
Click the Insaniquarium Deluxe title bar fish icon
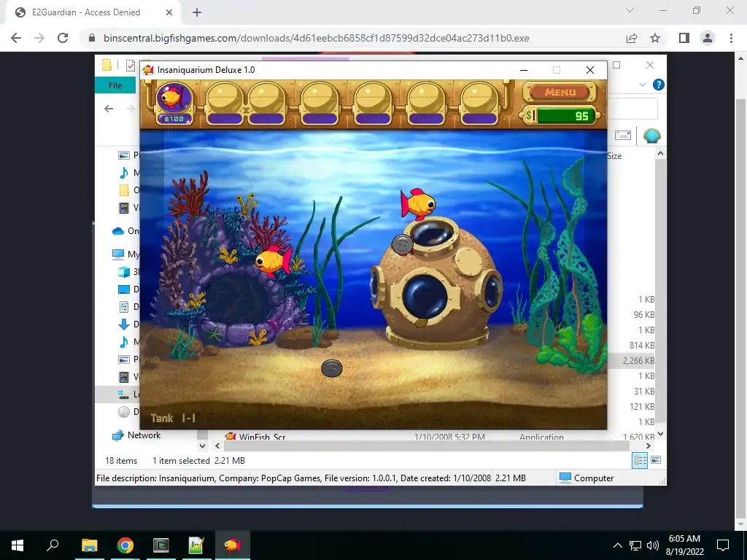click(148, 70)
